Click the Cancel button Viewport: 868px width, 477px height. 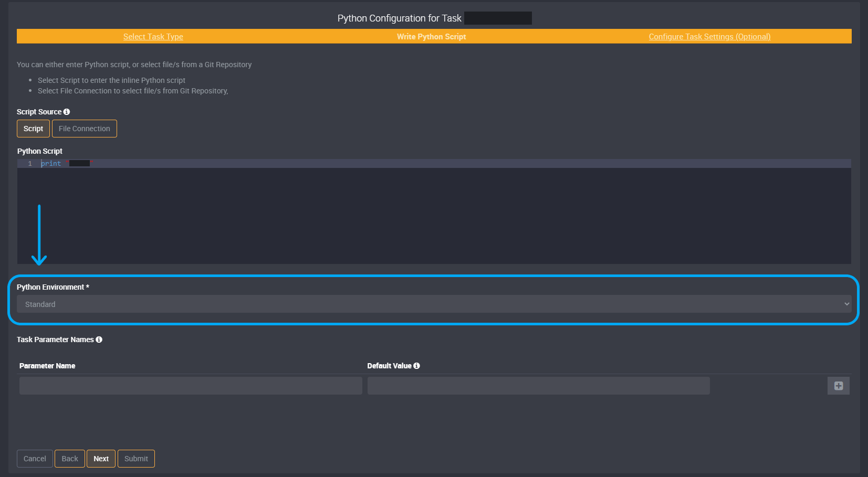pyautogui.click(x=35, y=459)
